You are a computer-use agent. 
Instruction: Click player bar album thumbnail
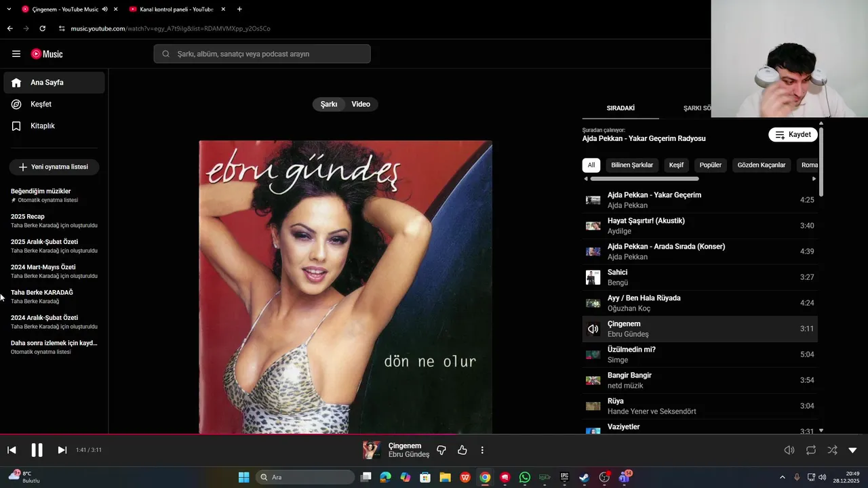click(x=372, y=450)
